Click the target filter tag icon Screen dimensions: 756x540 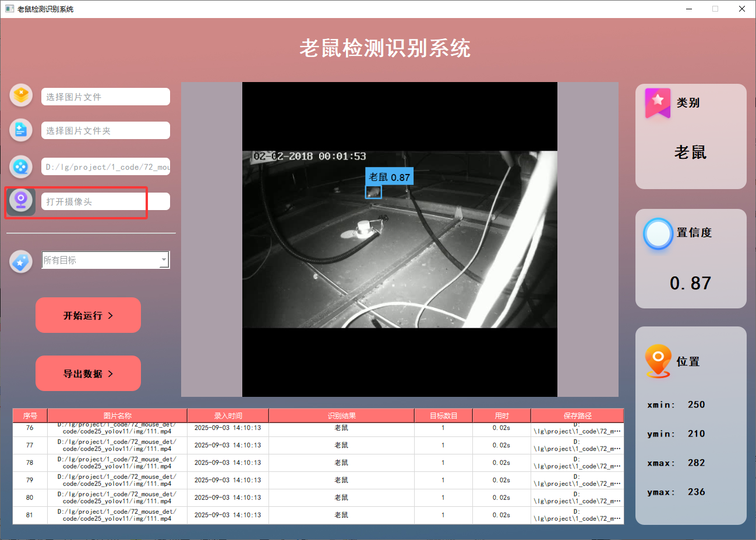point(21,262)
